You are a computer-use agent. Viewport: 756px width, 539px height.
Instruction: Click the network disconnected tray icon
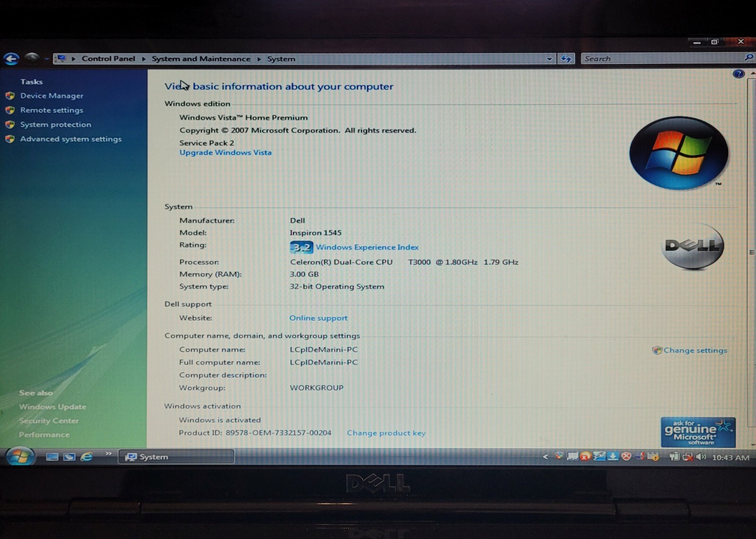click(688, 457)
